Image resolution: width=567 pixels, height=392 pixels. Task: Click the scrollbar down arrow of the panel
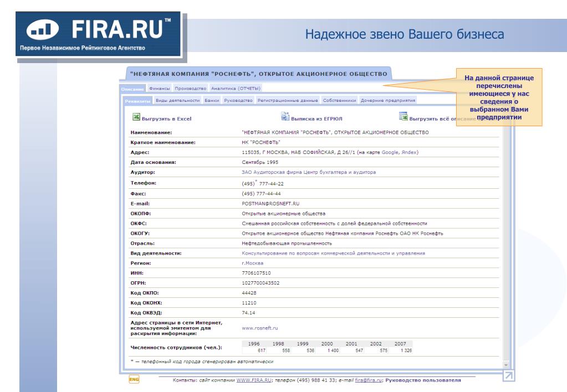pyautogui.click(x=506, y=365)
